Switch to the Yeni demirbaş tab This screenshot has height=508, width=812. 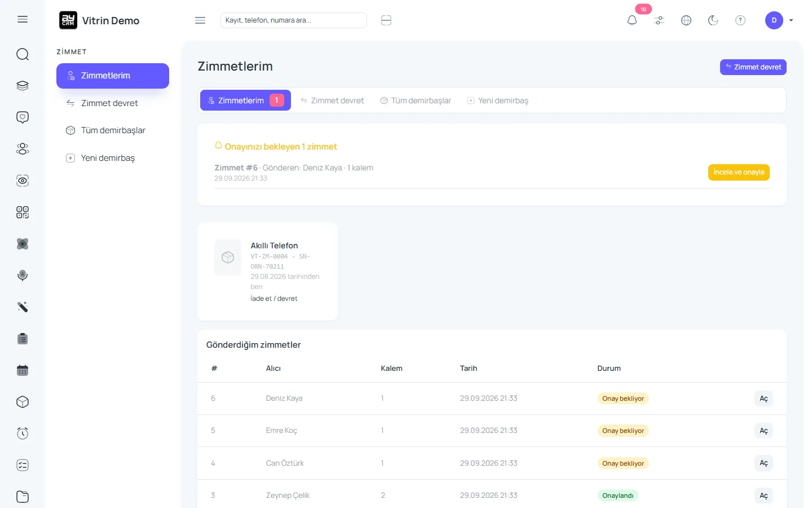(x=498, y=100)
